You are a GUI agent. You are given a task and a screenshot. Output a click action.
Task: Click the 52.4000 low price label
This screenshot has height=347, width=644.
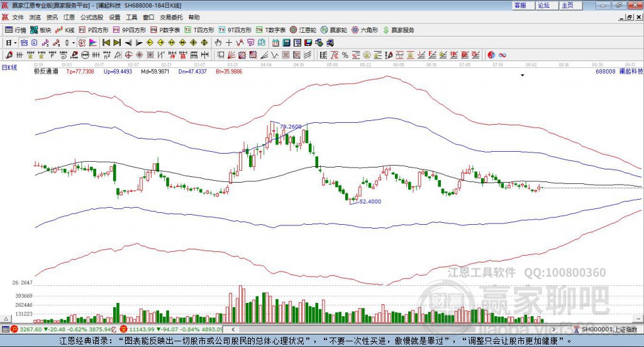370,202
